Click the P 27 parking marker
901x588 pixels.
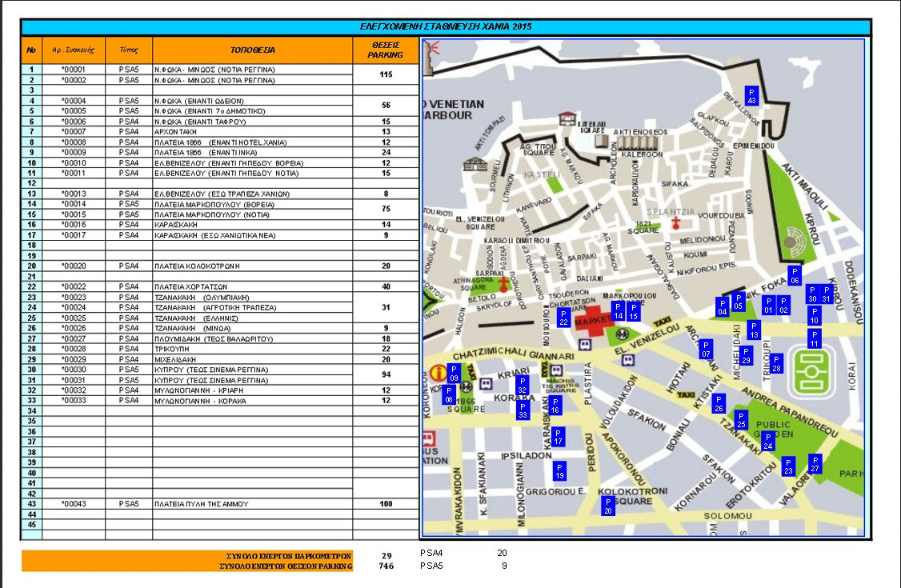click(x=815, y=463)
